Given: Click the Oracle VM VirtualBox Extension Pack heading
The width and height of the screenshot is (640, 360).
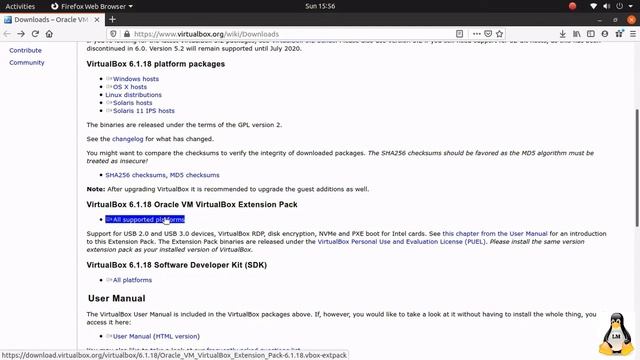Looking at the screenshot, I should click(192, 204).
